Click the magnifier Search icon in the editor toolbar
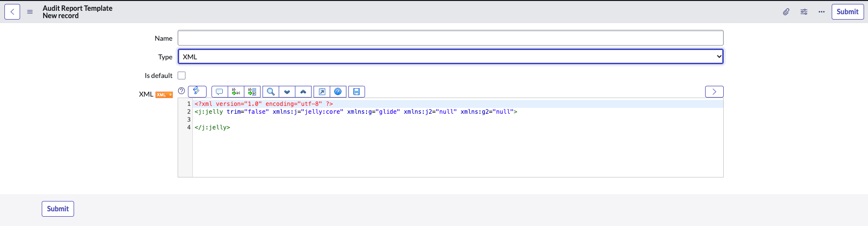 tap(271, 92)
